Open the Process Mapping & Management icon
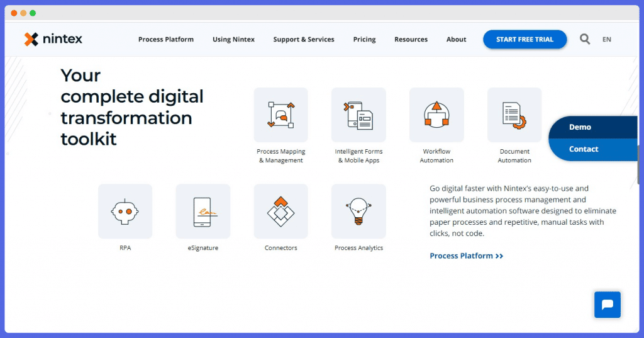The image size is (644, 338). coord(281,115)
